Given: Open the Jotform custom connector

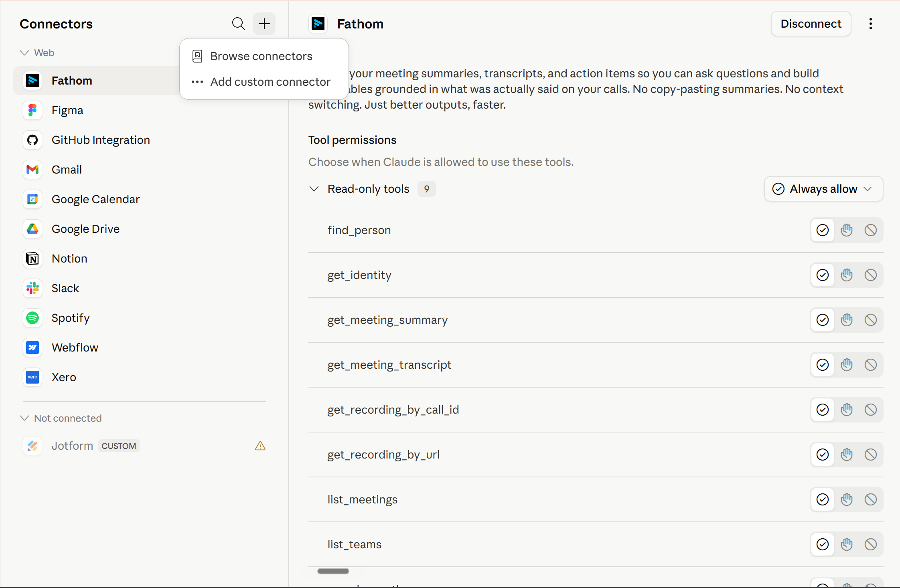Looking at the screenshot, I should (144, 446).
